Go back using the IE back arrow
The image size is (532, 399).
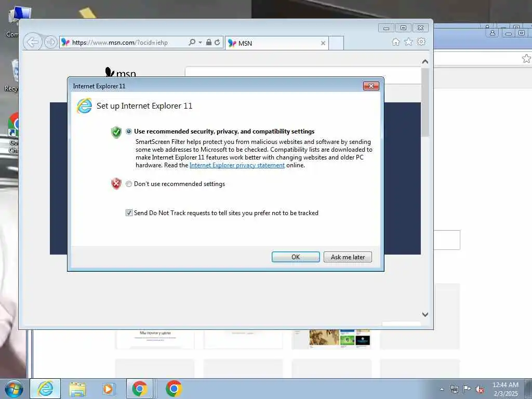click(32, 43)
